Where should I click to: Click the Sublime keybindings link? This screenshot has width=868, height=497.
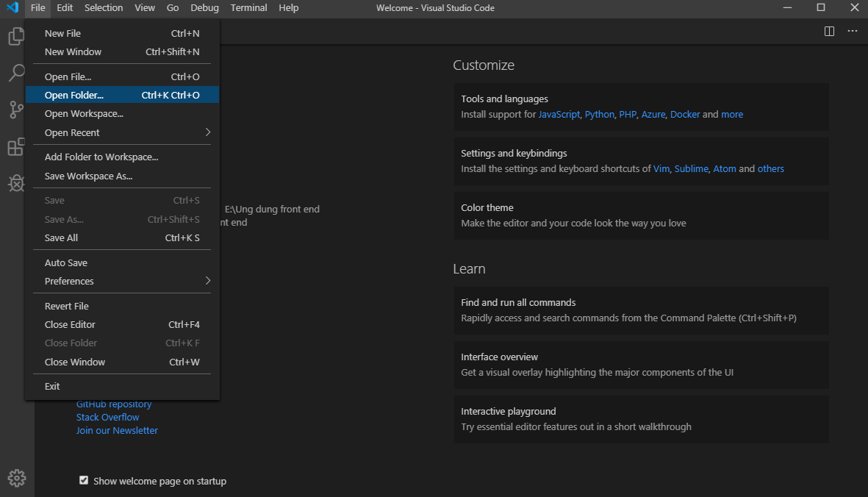pos(692,169)
